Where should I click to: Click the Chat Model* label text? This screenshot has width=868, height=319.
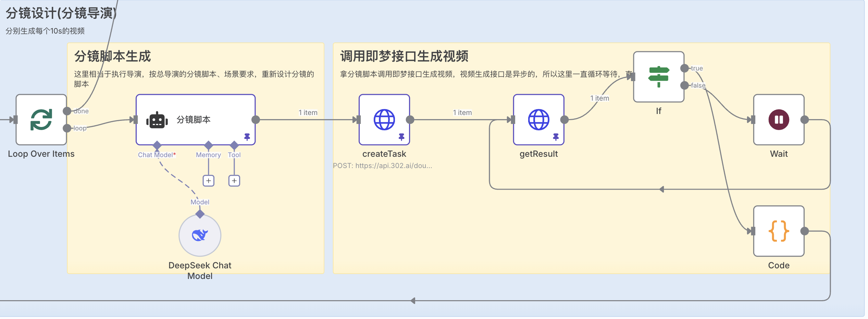point(157,155)
